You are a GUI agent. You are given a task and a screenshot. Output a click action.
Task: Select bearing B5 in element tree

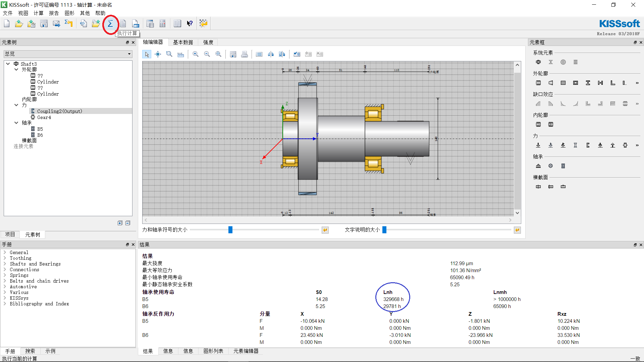click(x=40, y=129)
